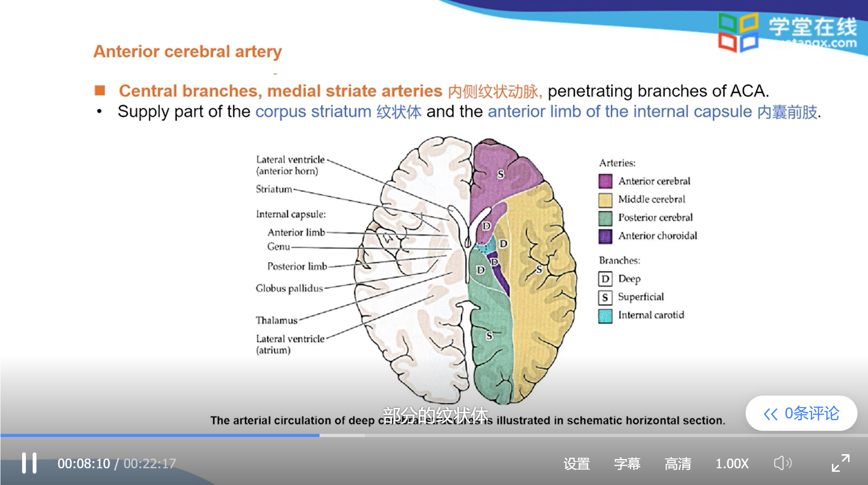Click the Middle cerebral yellow swatch
The image size is (868, 485).
(x=605, y=200)
